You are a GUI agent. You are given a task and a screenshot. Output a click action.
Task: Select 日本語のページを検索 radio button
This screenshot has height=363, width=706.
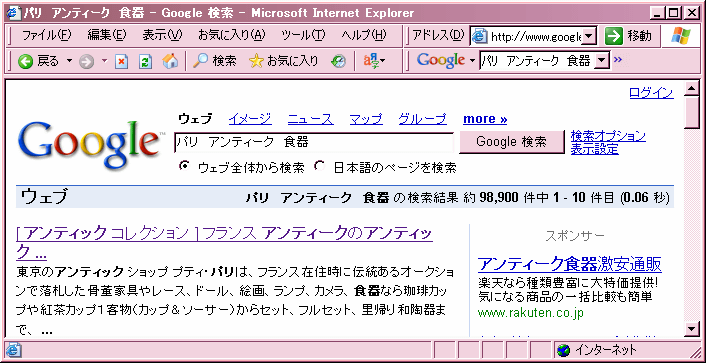pyautogui.click(x=320, y=166)
